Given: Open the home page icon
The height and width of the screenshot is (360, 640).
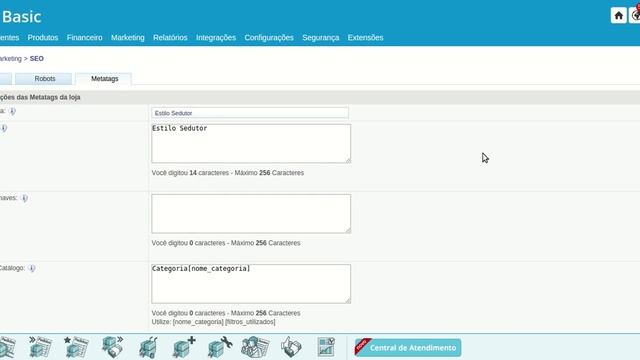Looking at the screenshot, I should point(618,16).
